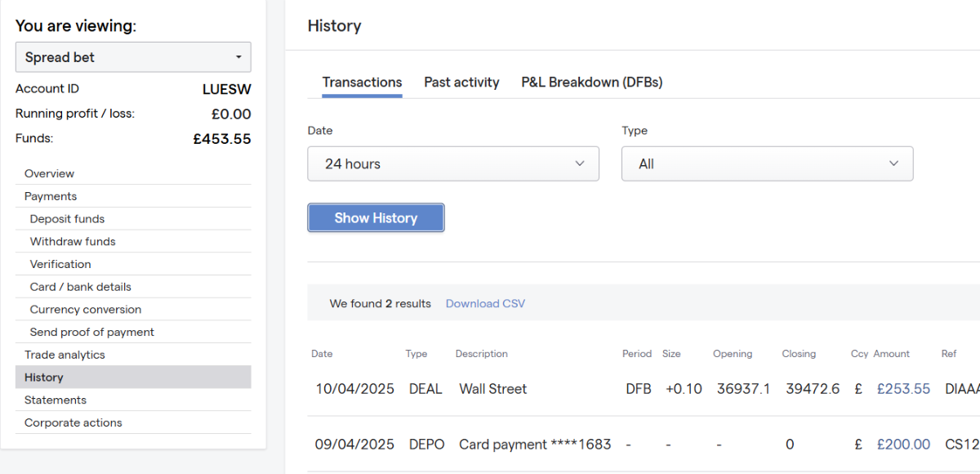Open the Type All dropdown
This screenshot has height=474, width=980.
pos(767,163)
